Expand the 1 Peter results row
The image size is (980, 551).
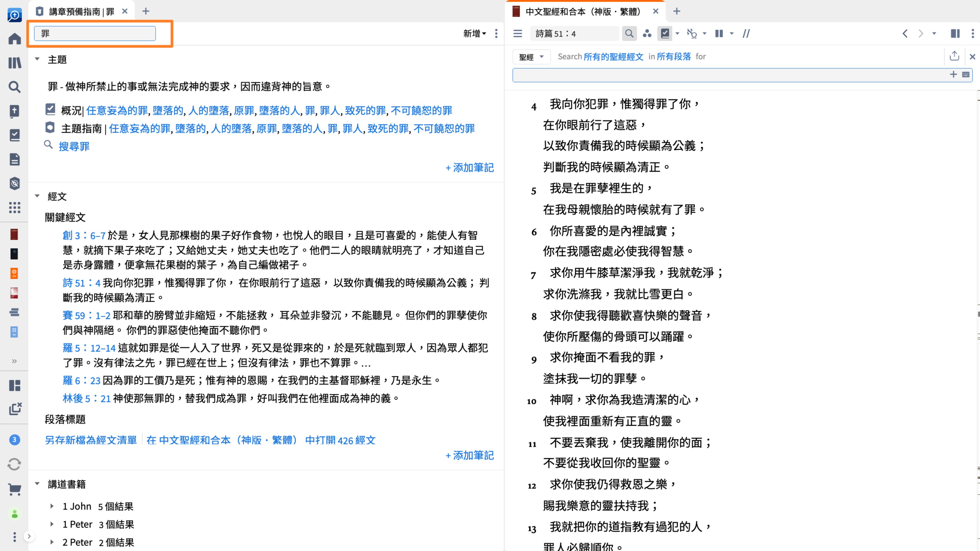pyautogui.click(x=52, y=524)
